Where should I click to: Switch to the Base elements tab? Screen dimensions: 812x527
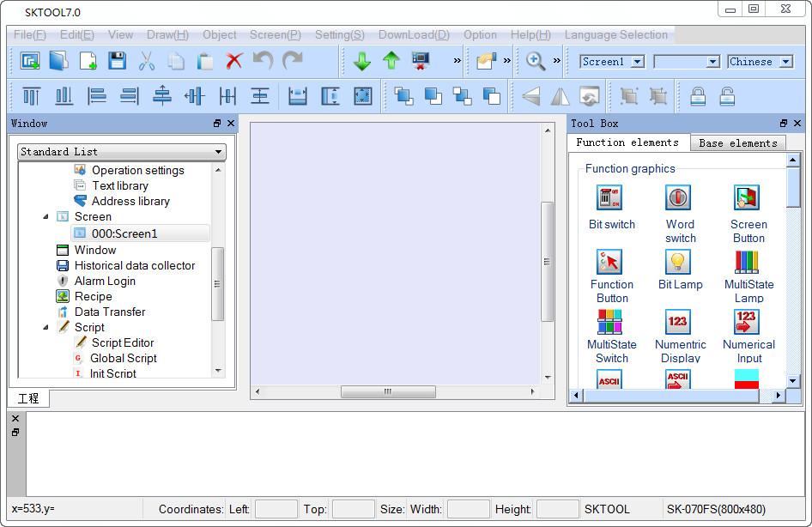click(737, 142)
